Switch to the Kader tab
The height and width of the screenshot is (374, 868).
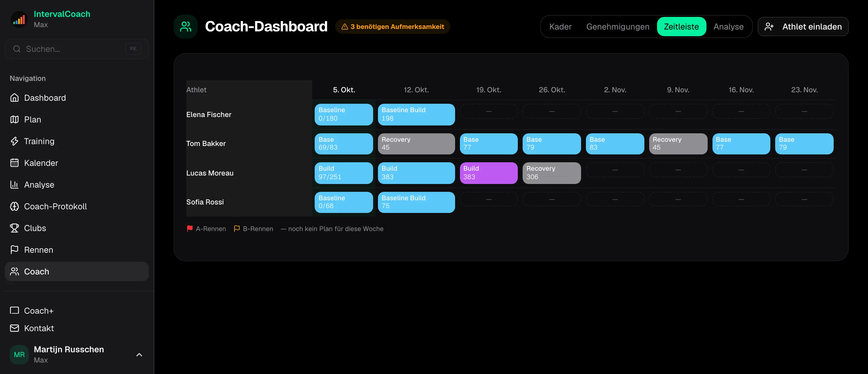(x=560, y=27)
